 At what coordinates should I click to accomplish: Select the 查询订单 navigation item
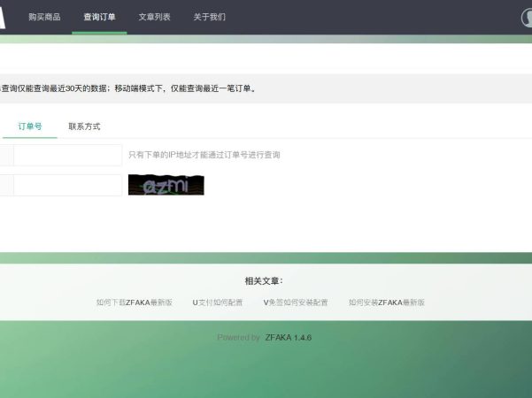[x=99, y=17]
